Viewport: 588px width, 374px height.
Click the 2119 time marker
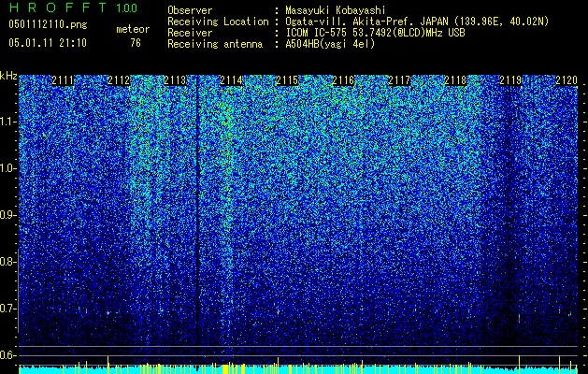tap(510, 80)
